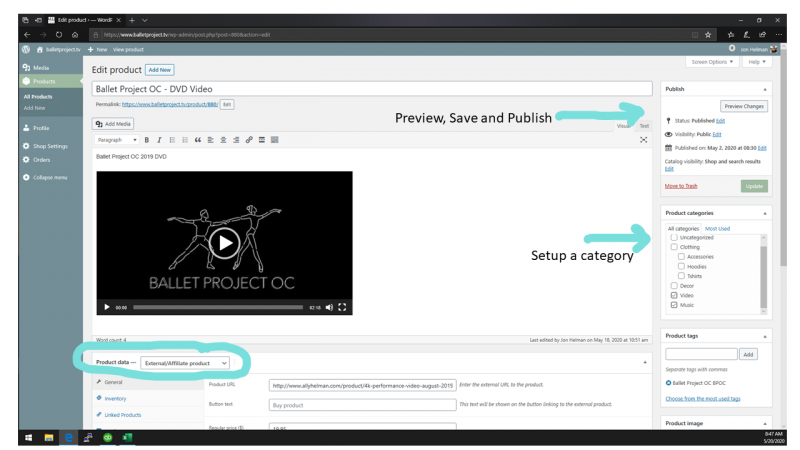800x450 pixels.
Task: Click the Update button
Action: coord(754,186)
